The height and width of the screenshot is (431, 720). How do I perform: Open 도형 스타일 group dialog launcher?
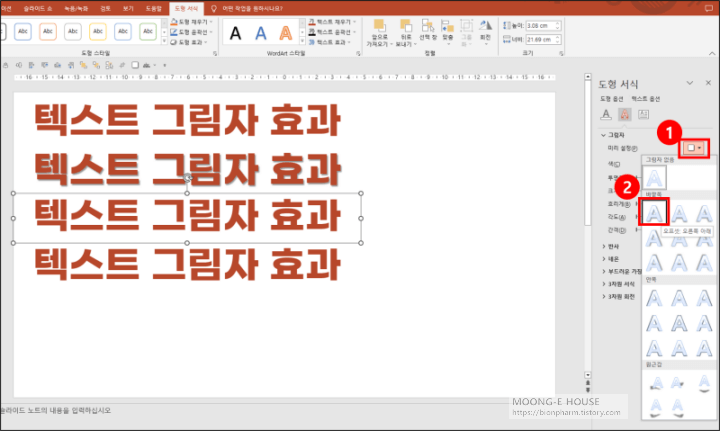[x=215, y=54]
